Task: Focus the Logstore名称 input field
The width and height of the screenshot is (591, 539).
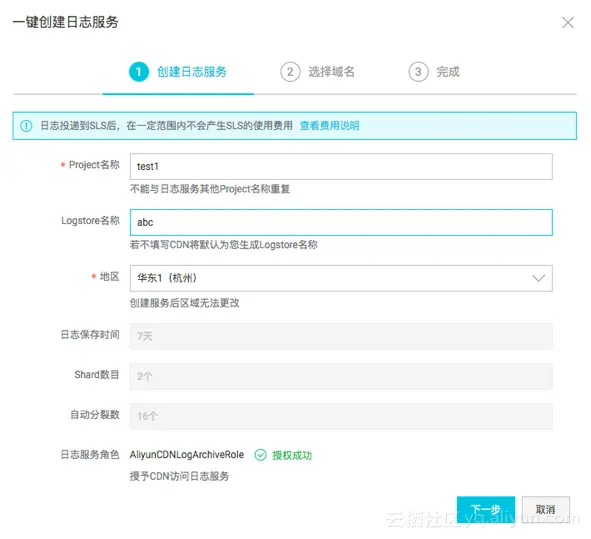Action: tap(341, 222)
